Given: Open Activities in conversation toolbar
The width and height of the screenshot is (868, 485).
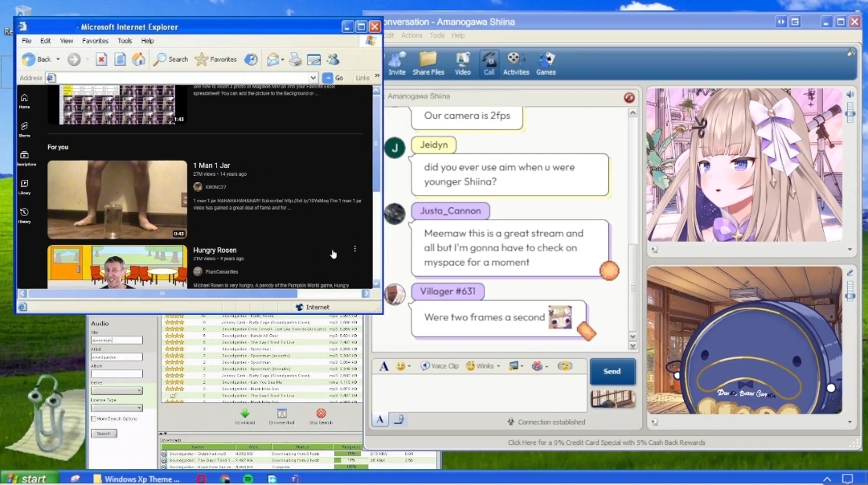Looking at the screenshot, I should 516,63.
